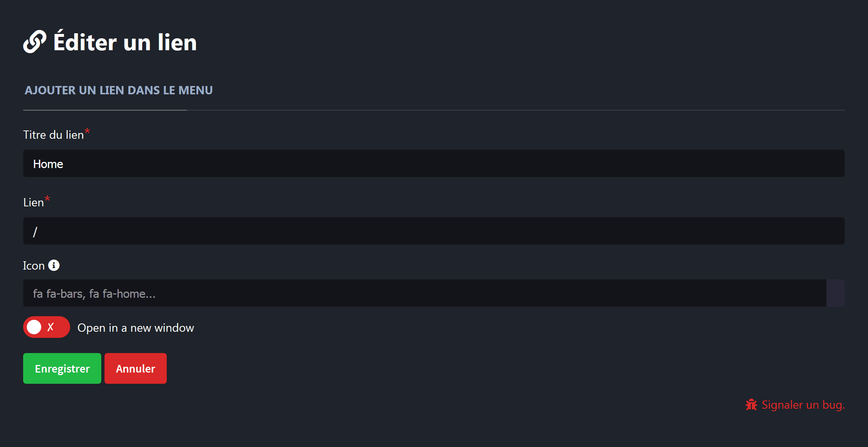Viewport: 868px width, 447px height.
Task: Click the 'Titre du lien' field label
Action: (53, 135)
